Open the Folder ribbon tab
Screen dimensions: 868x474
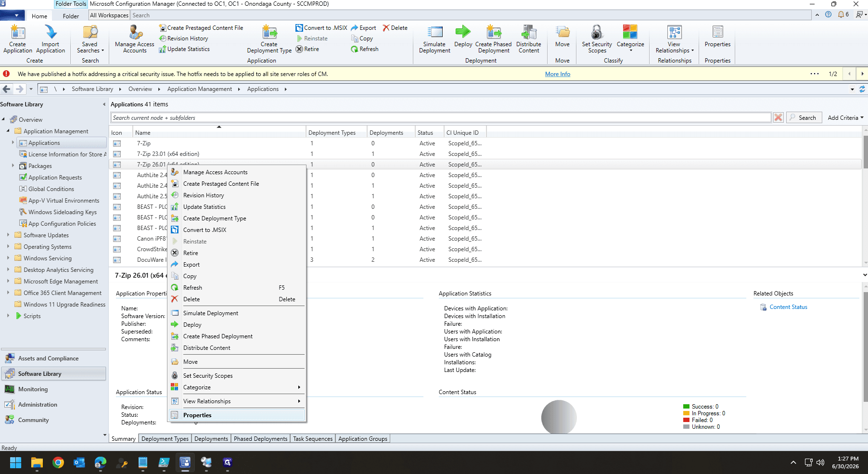(71, 16)
